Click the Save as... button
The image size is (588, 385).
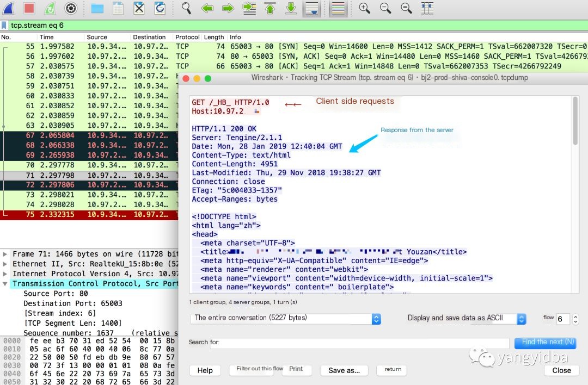tap(344, 370)
